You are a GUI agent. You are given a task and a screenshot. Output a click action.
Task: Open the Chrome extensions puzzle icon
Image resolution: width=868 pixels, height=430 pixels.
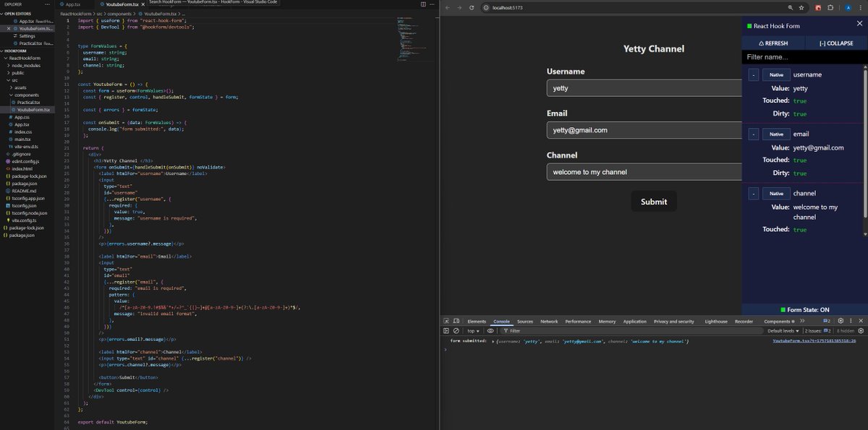point(830,7)
